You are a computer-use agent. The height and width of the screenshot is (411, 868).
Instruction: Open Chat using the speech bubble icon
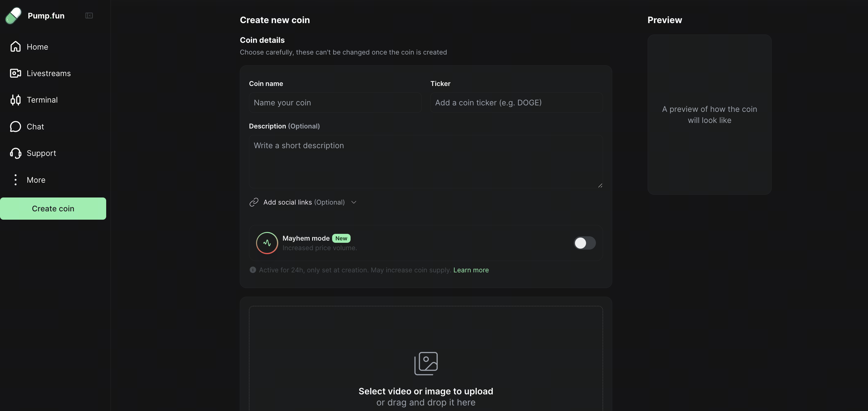(15, 126)
